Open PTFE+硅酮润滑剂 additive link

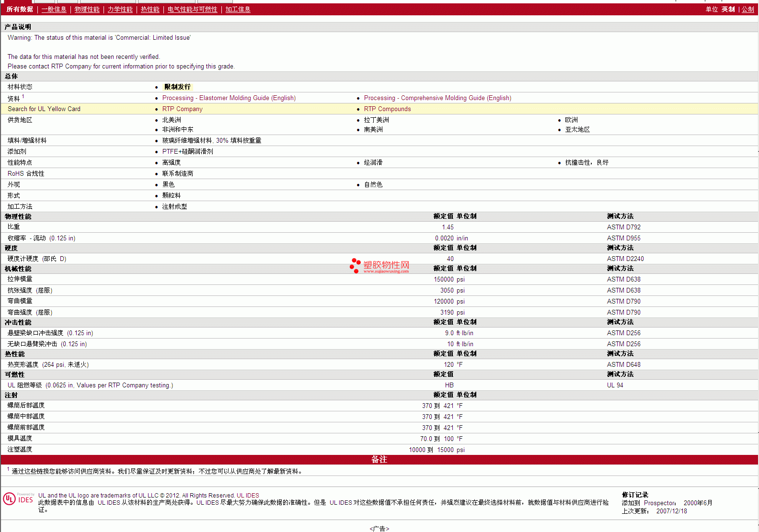[x=187, y=152]
